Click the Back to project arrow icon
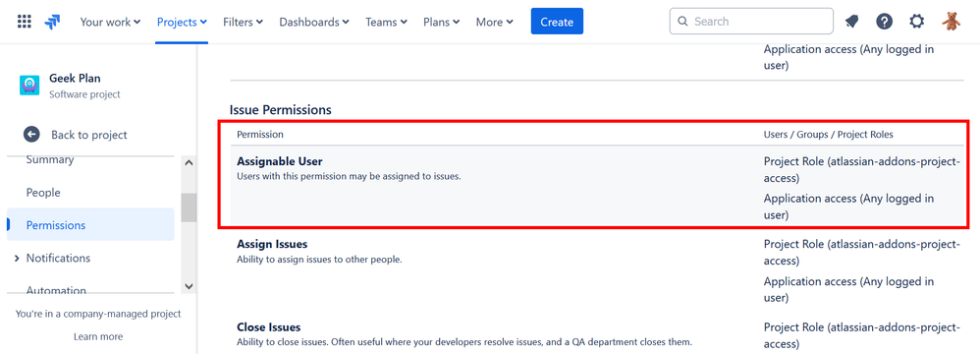The height and width of the screenshot is (354, 980). point(31,135)
